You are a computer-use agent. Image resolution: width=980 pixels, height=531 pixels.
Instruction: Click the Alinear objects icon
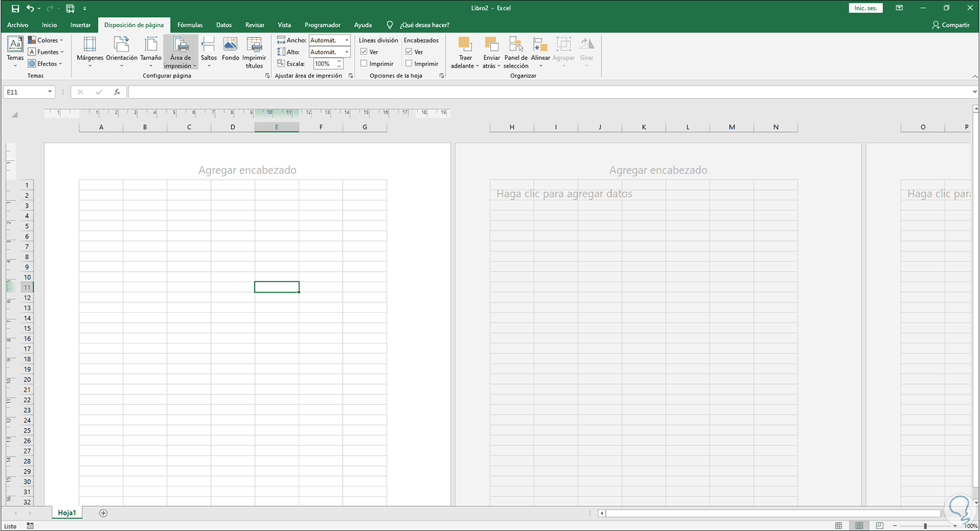[x=540, y=46]
